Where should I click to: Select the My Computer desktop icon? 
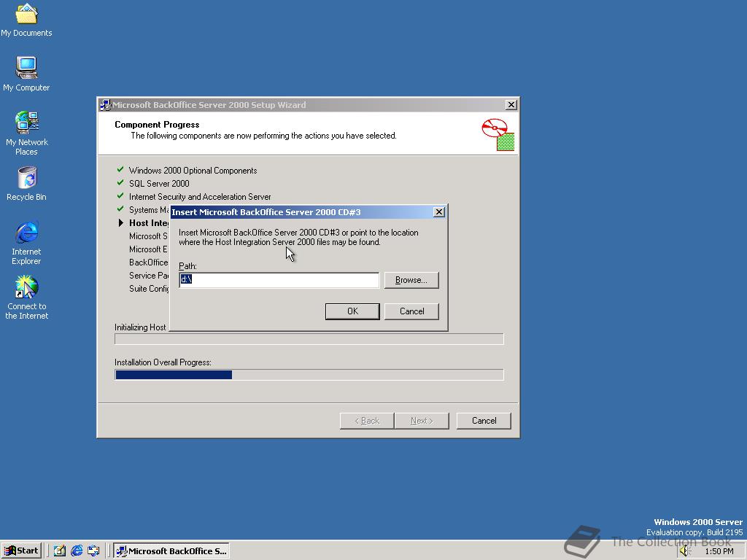(x=26, y=74)
